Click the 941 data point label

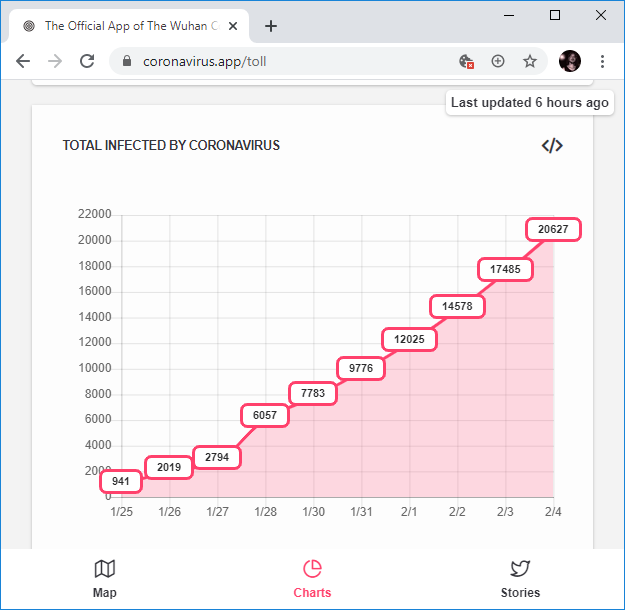(x=121, y=482)
